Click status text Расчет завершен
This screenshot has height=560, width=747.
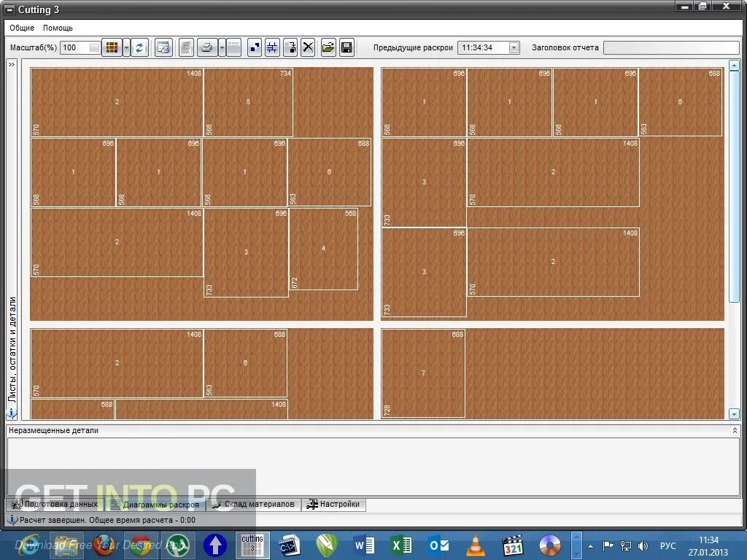52,520
